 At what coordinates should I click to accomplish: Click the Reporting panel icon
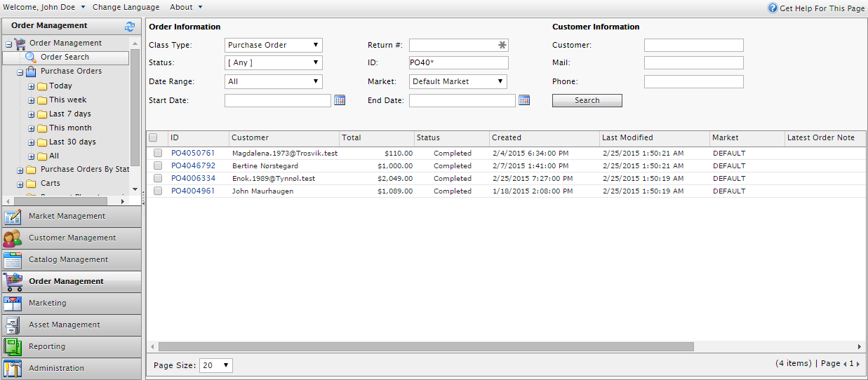point(13,347)
